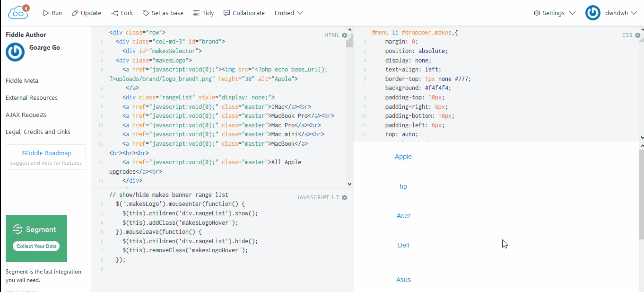Click the hp link in result pane

click(403, 186)
